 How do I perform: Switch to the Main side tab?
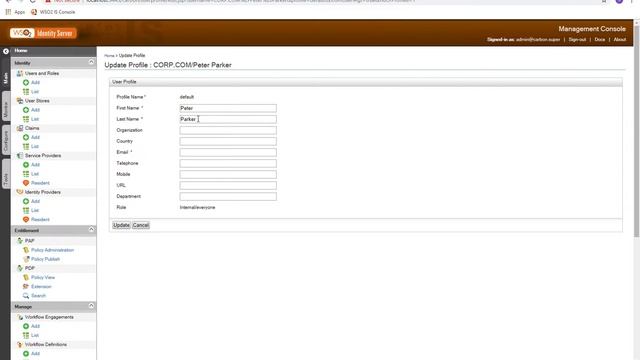click(6, 78)
